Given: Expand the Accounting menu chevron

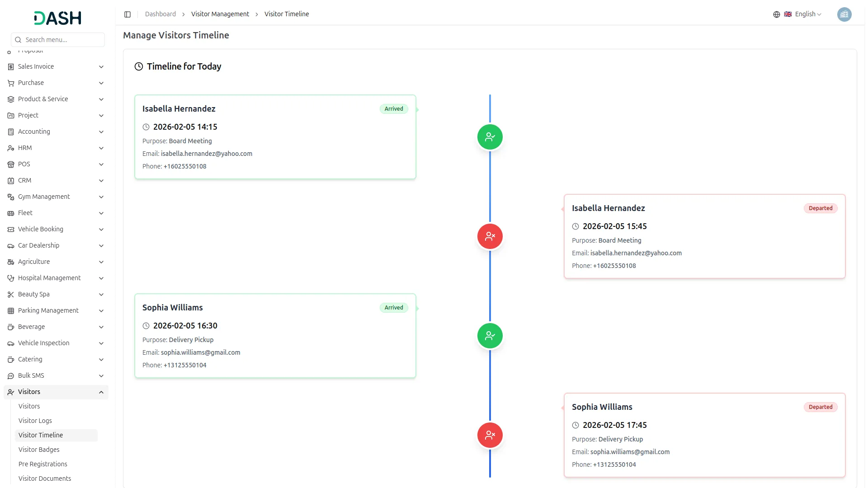Looking at the screenshot, I should 101,132.
